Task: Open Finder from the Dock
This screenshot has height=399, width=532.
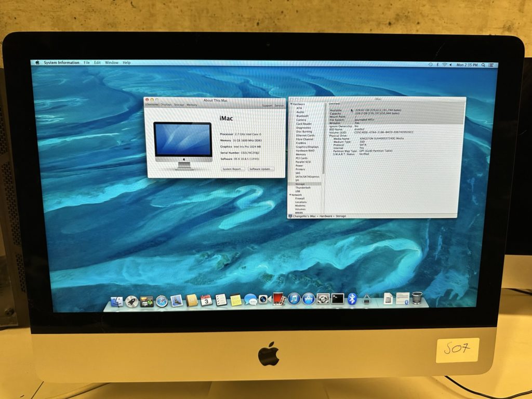Action: coord(117,301)
